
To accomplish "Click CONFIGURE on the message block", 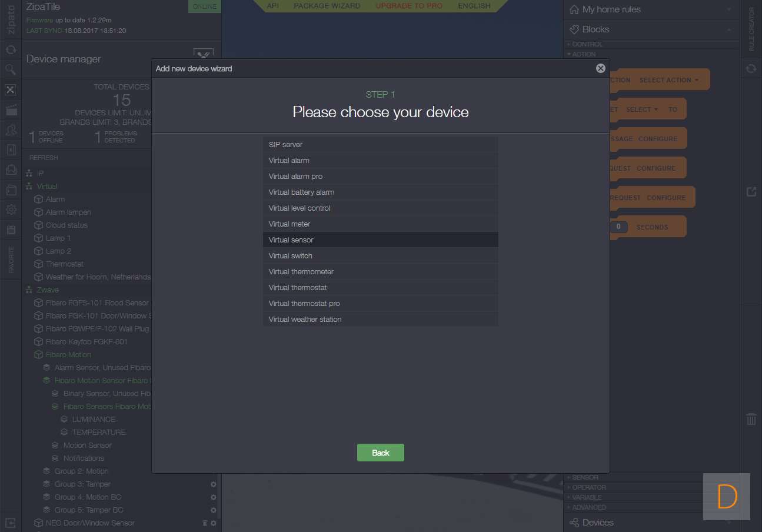I will pos(657,139).
